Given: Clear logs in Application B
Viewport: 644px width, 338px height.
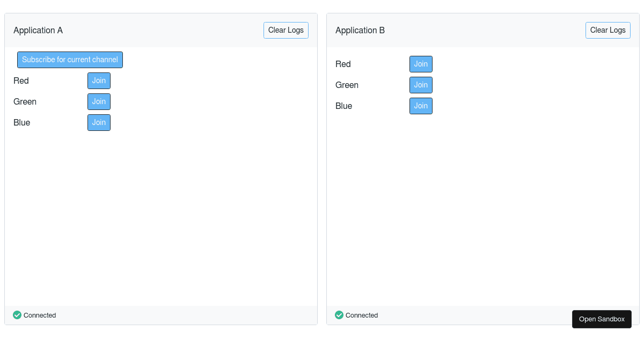Looking at the screenshot, I should 608,30.
